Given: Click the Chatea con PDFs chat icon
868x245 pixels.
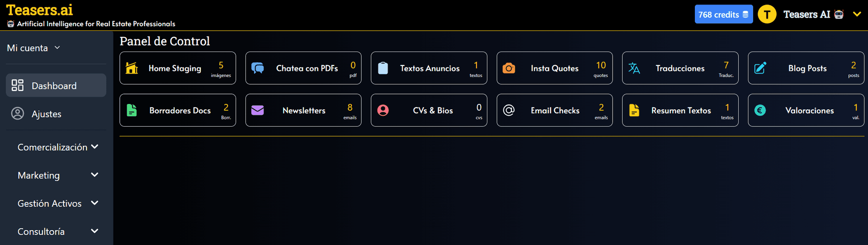Looking at the screenshot, I should [258, 68].
